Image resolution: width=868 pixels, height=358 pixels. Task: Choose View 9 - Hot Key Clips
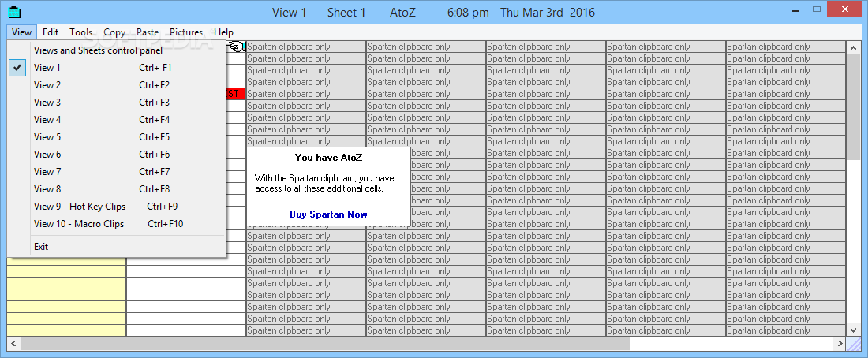(117, 207)
